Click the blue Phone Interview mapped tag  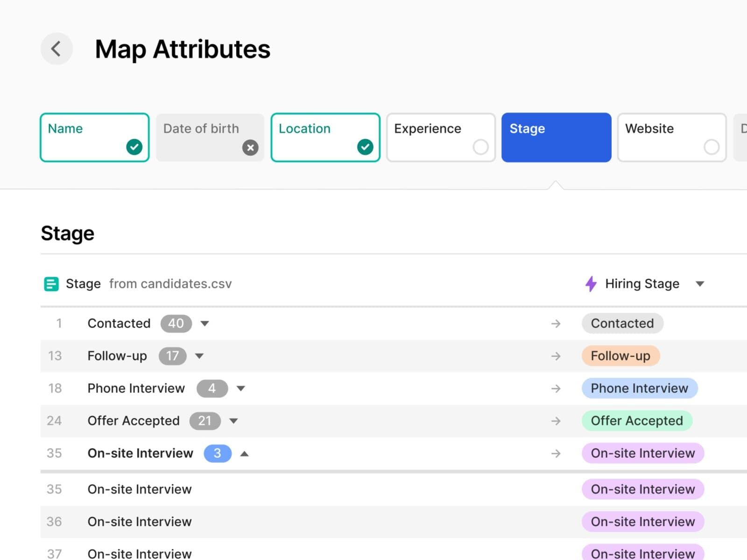[640, 388]
